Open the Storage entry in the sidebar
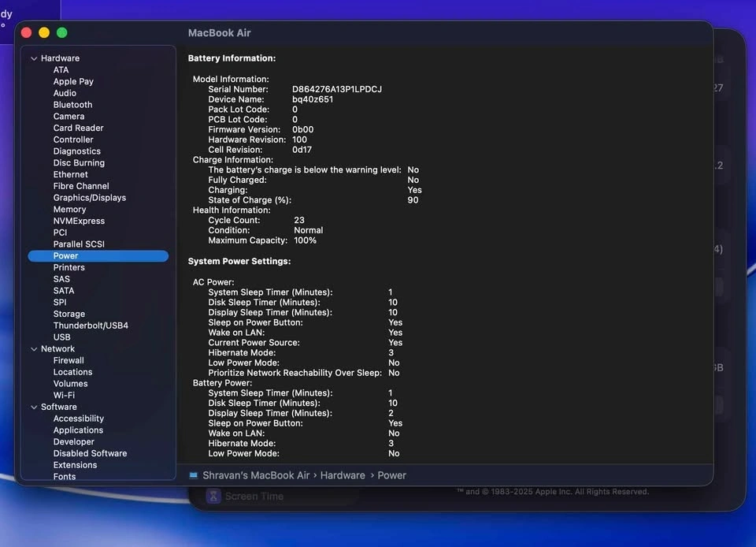Image resolution: width=756 pixels, height=547 pixels. tap(69, 314)
